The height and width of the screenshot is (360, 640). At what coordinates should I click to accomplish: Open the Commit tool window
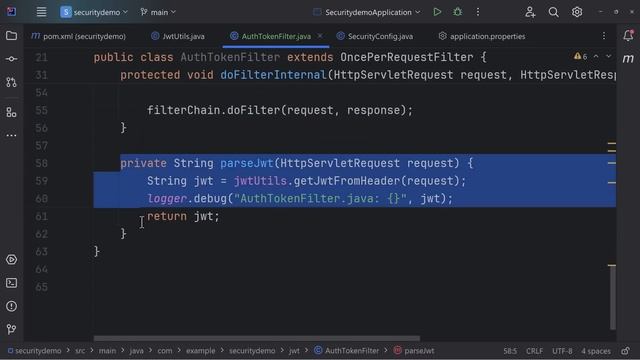(x=11, y=59)
